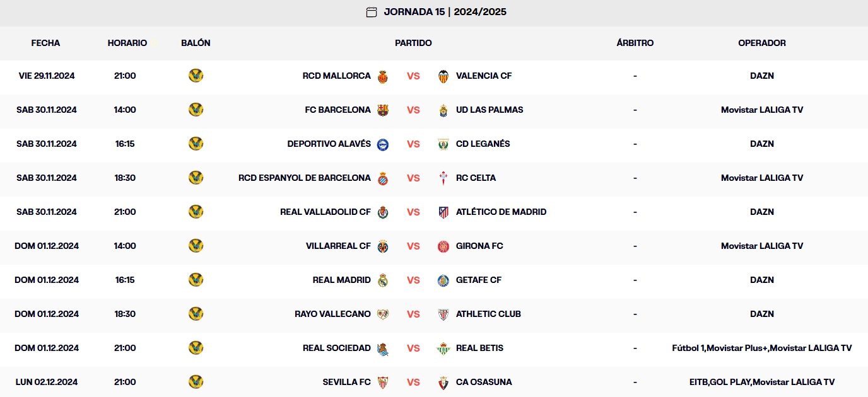
Task: Click VS between Mallorca and Valencia
Action: pyautogui.click(x=413, y=76)
